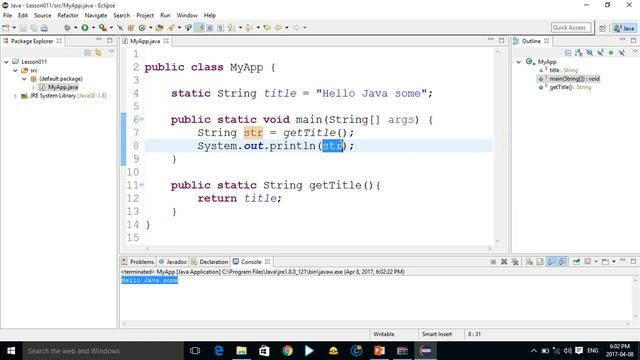Open the Navigate menu
Screen dimensions: 640x360
pyautogui.click(x=96, y=15)
